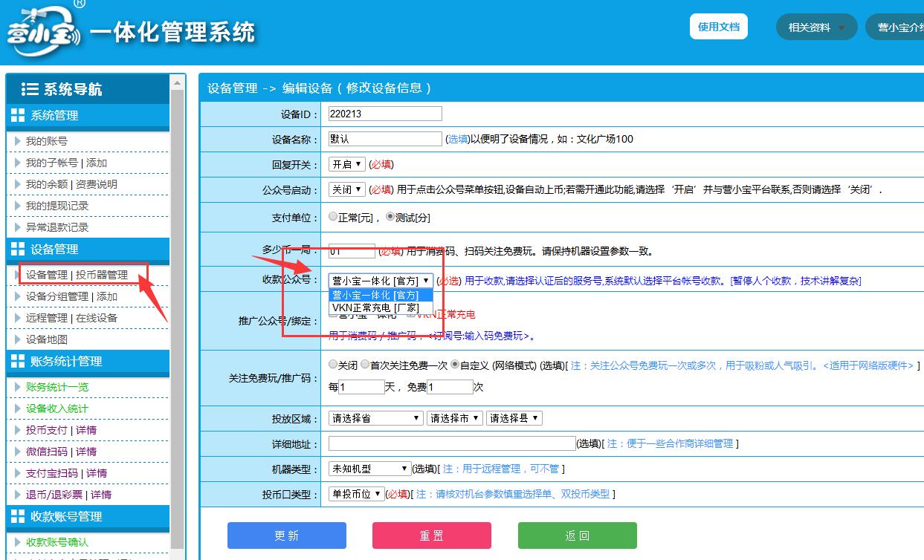
Task: Select 正常[元] payment unit radio
Action: tap(333, 217)
